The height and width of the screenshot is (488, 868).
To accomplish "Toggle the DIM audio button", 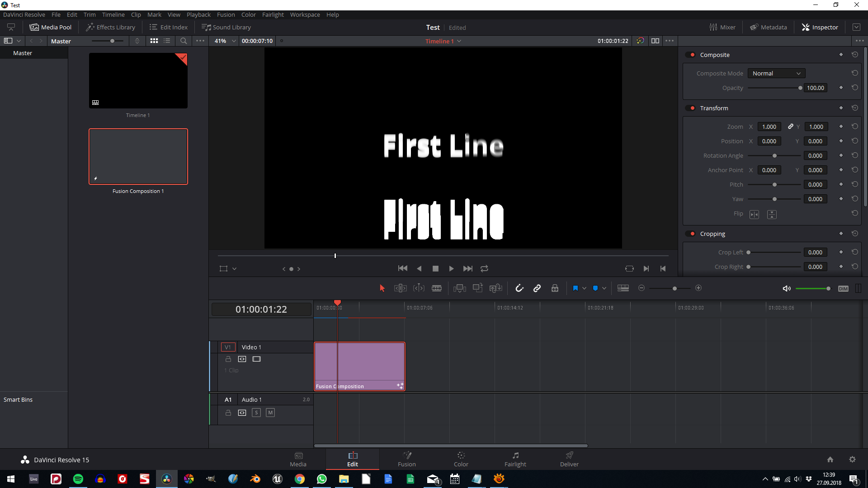I will (x=843, y=289).
